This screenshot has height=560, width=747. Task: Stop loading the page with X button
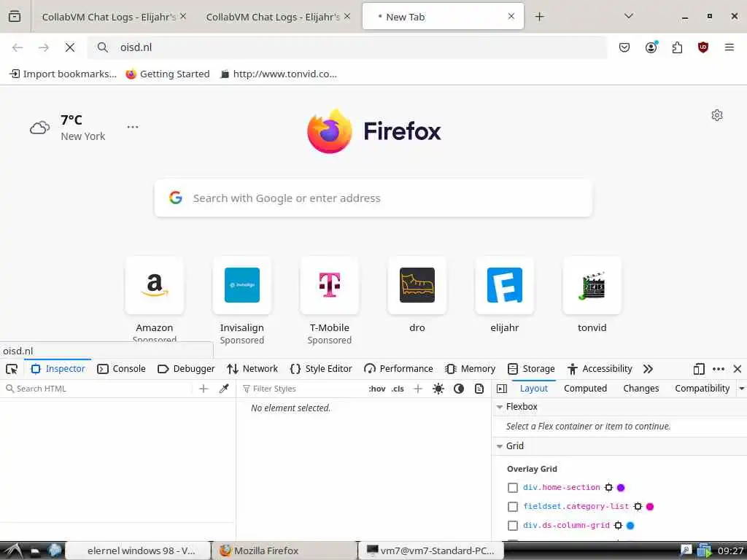pyautogui.click(x=70, y=47)
